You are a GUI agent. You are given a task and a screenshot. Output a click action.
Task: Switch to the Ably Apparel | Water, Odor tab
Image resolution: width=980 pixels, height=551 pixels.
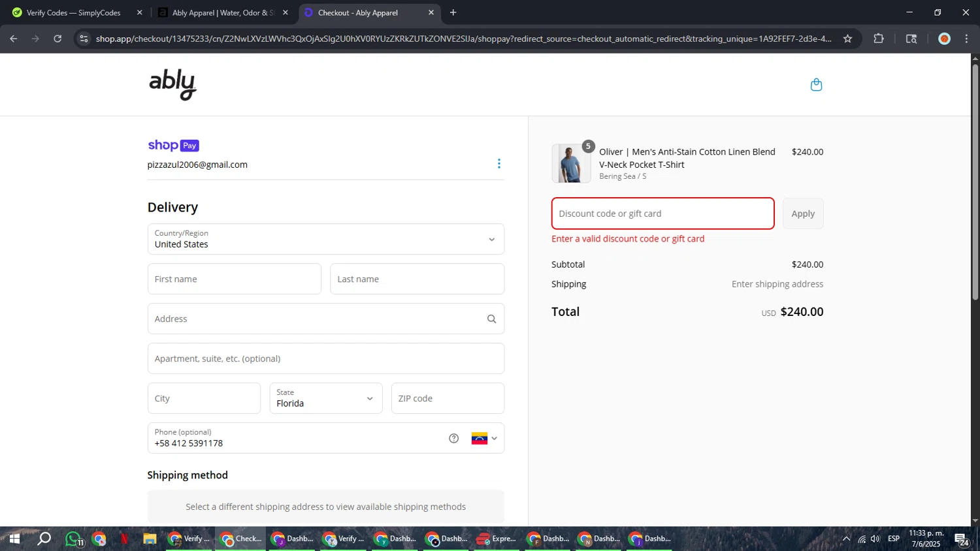[x=223, y=12]
